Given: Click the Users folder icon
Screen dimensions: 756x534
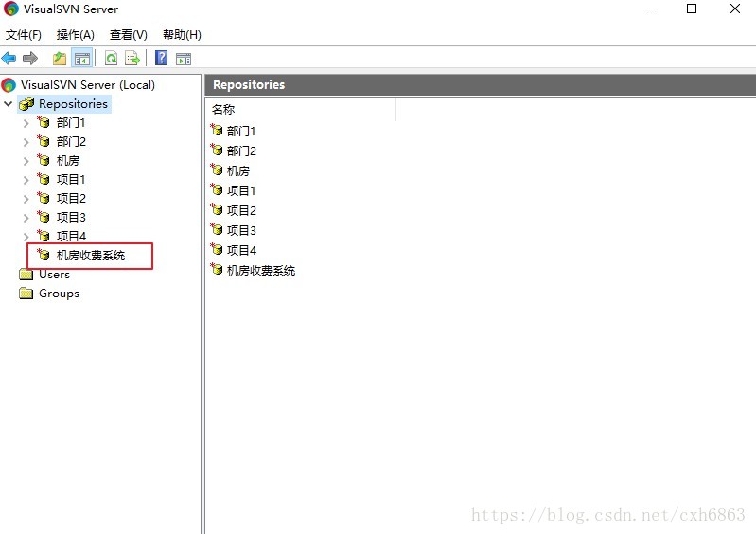Looking at the screenshot, I should coord(26,275).
